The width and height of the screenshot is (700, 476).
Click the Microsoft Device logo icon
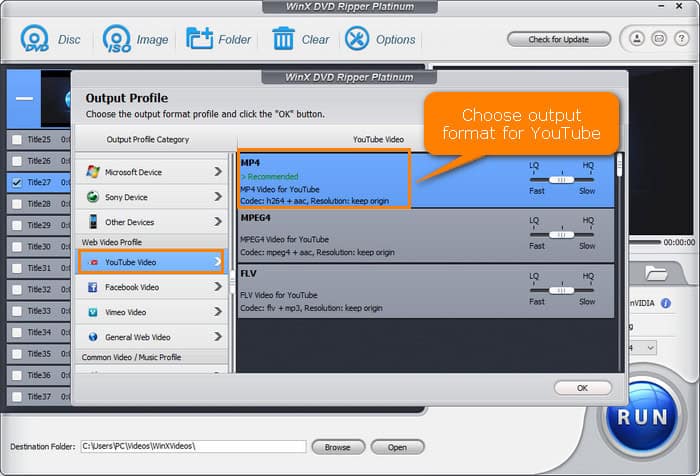coord(93,171)
